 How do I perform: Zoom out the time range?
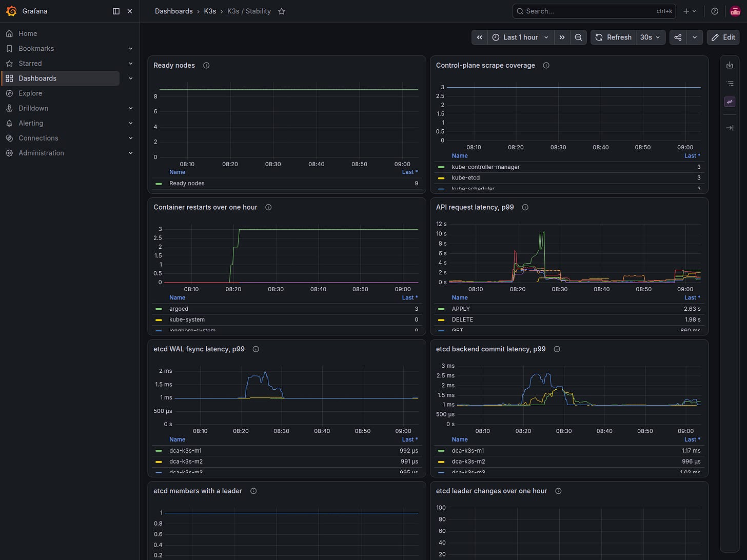[x=578, y=37]
